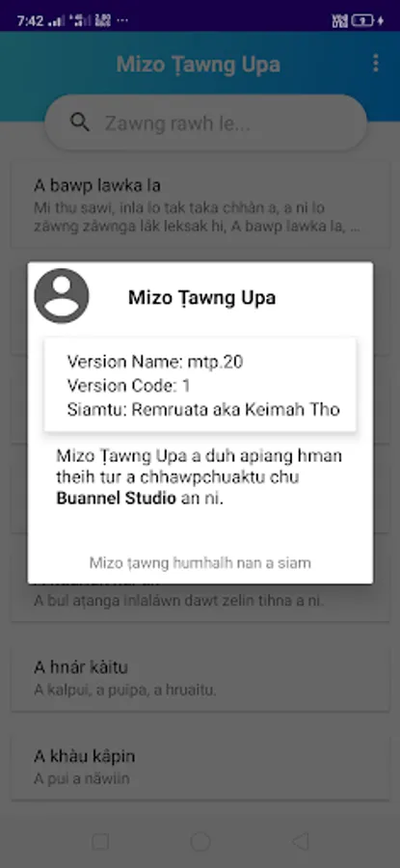Tap the Android back navigation triangle
Image resolution: width=400 pixels, height=868 pixels.
tap(300, 841)
